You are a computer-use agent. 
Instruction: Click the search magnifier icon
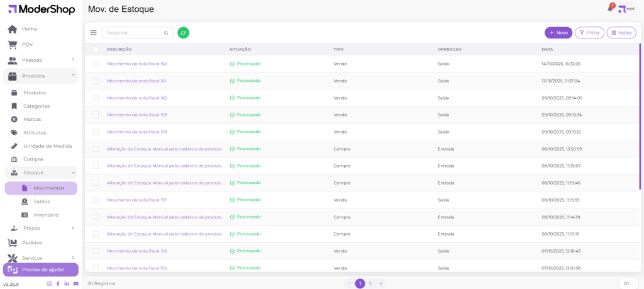click(166, 33)
